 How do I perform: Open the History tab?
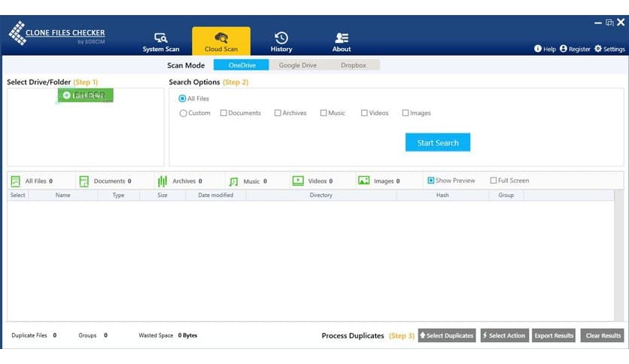pos(281,42)
